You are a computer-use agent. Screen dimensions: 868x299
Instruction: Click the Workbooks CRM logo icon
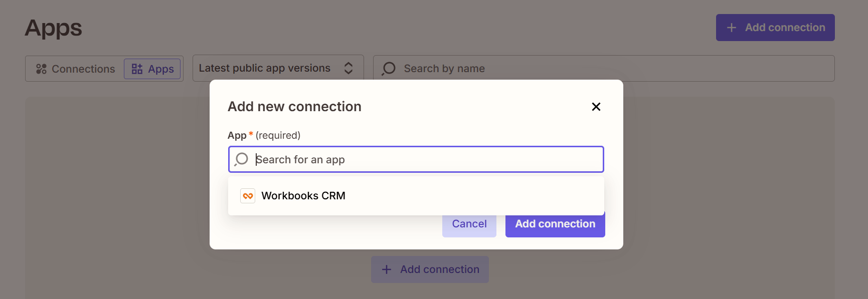coord(248,196)
